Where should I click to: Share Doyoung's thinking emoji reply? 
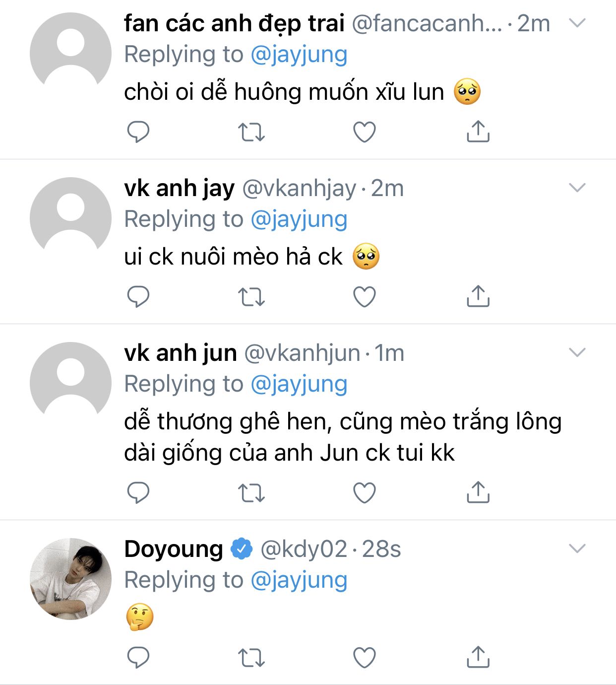point(478,657)
